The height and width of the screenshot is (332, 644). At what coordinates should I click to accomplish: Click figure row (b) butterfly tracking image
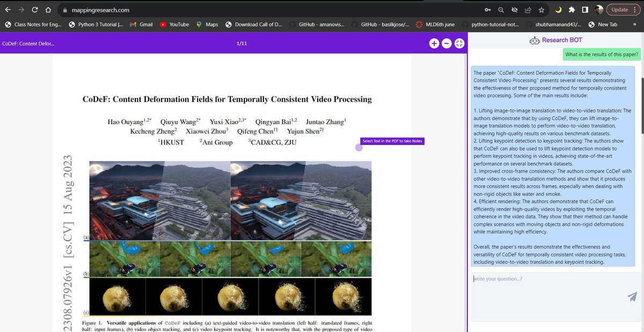pos(230,258)
